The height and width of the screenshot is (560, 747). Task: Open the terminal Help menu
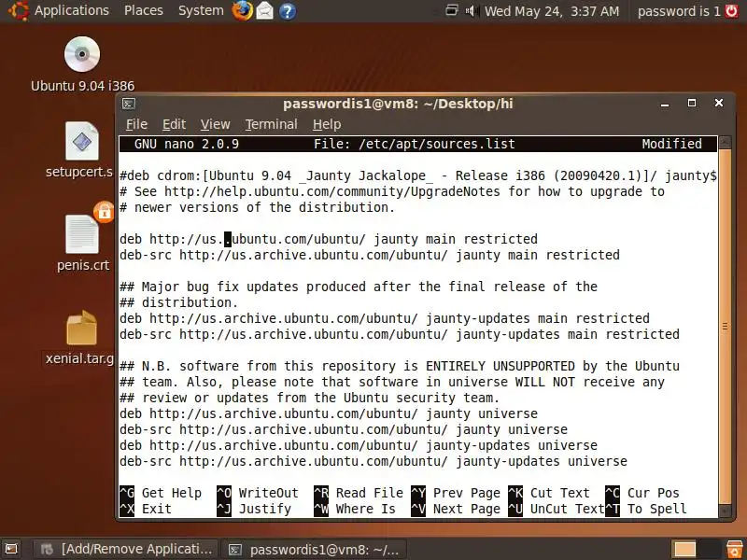pyautogui.click(x=327, y=124)
